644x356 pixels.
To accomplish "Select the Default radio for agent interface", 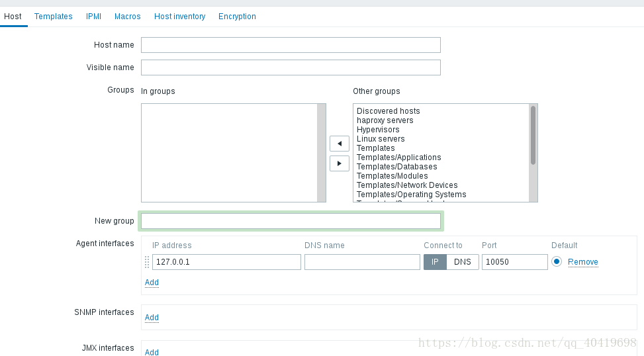I will (557, 261).
